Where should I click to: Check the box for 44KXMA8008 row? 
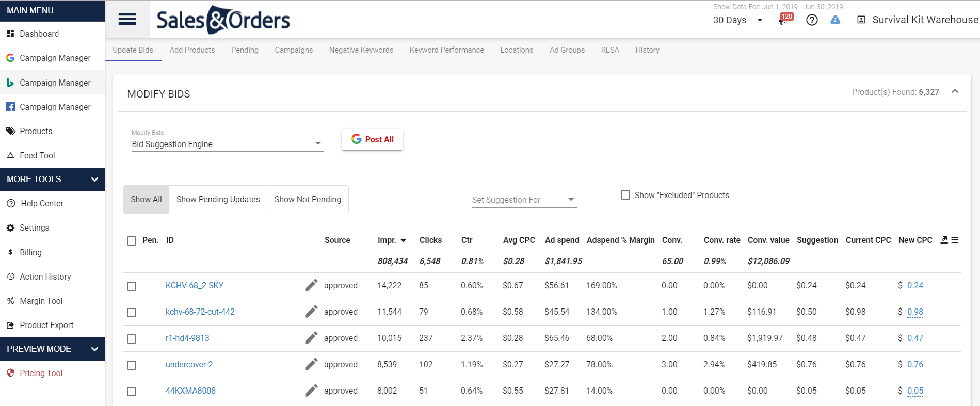[132, 392]
